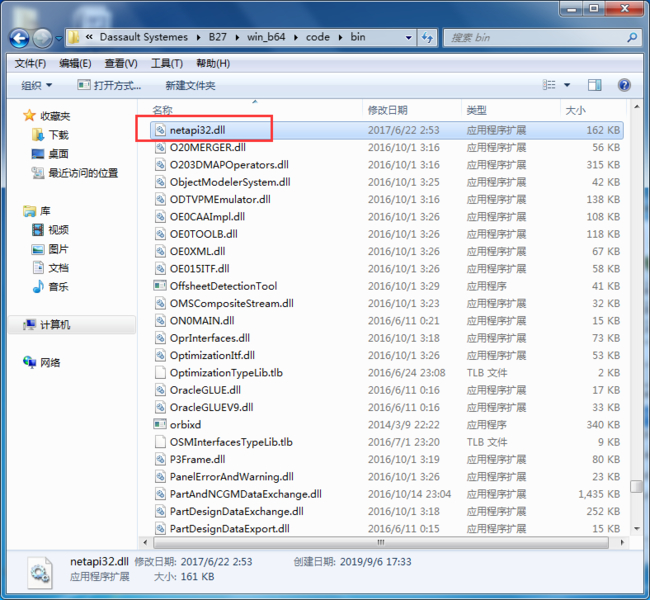Click the horizontal scrollbar thumb

coord(381,542)
